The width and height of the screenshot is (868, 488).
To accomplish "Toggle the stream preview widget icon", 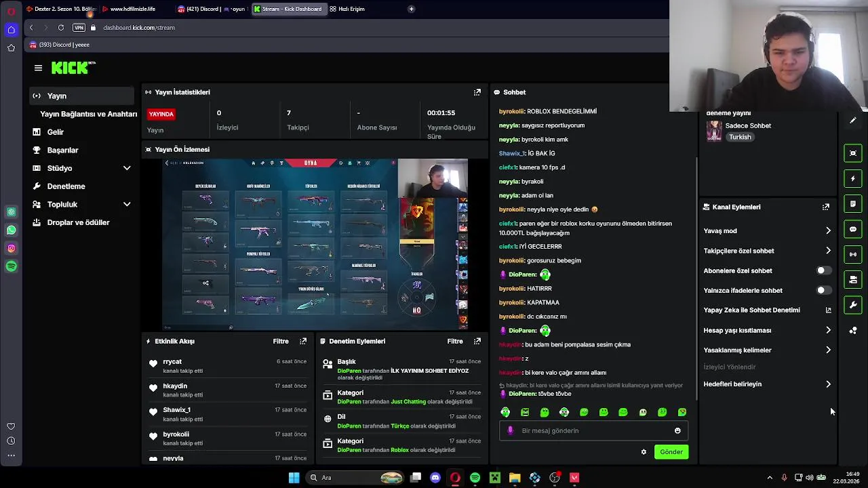I will pyautogui.click(x=853, y=153).
